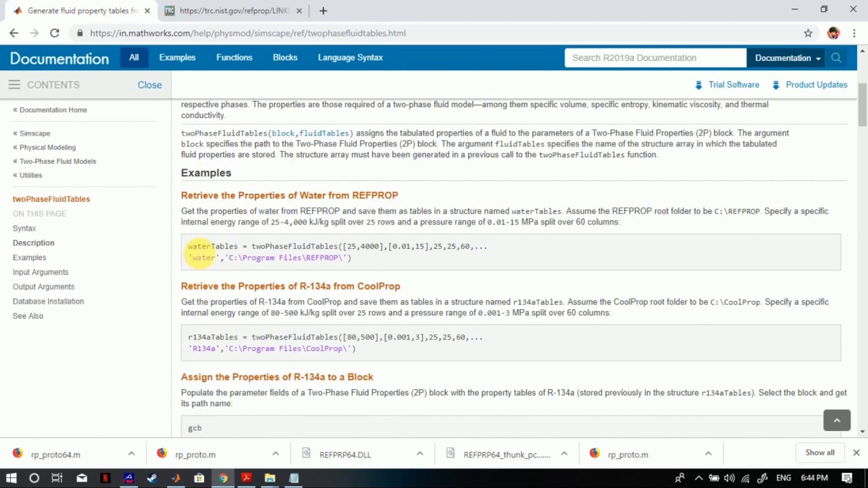Open the Chrome profile avatar
Image resolution: width=868 pixels, height=488 pixels.
(x=833, y=33)
